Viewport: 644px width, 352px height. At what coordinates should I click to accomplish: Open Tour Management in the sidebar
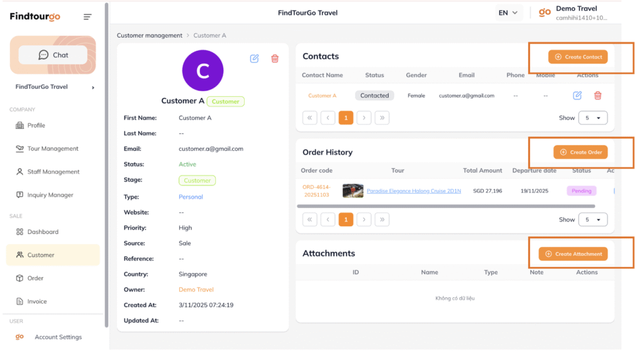(x=53, y=149)
